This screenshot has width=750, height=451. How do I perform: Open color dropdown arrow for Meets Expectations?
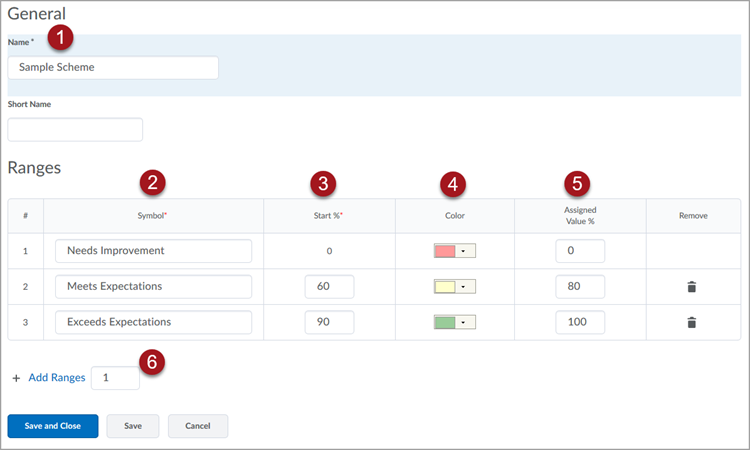pos(464,286)
